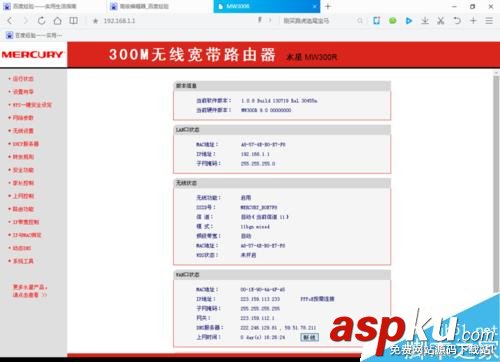
Task: Click the 当前软件版本 value text
Action: pos(279,101)
